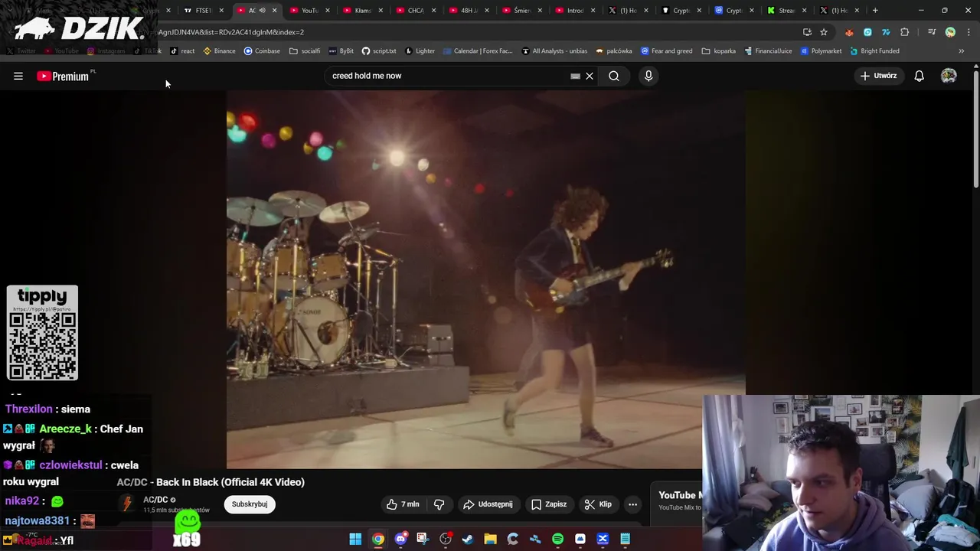Open the side panel icon in Chrome toolbar
This screenshot has height=551, width=980.
[932, 32]
